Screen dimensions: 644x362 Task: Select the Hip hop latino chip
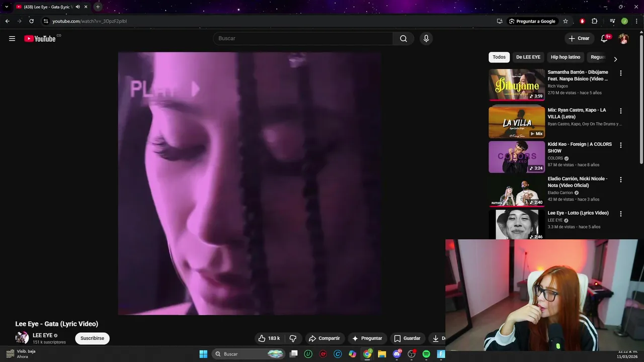point(566,57)
